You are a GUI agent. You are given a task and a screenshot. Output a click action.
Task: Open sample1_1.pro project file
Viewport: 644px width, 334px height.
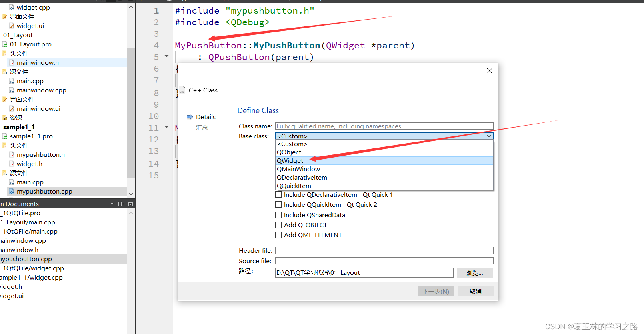(x=31, y=136)
